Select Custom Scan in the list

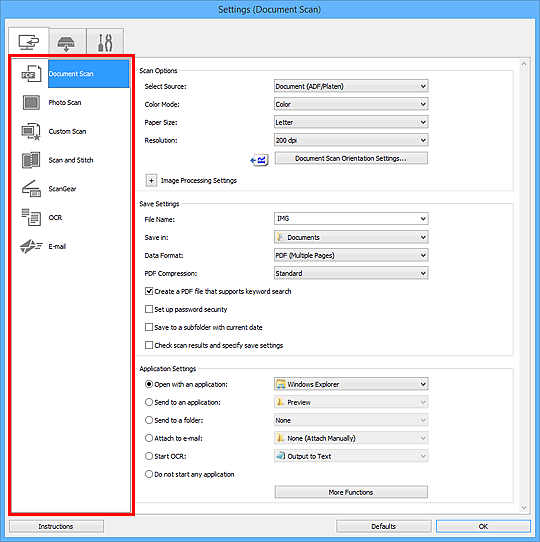pyautogui.click(x=67, y=131)
